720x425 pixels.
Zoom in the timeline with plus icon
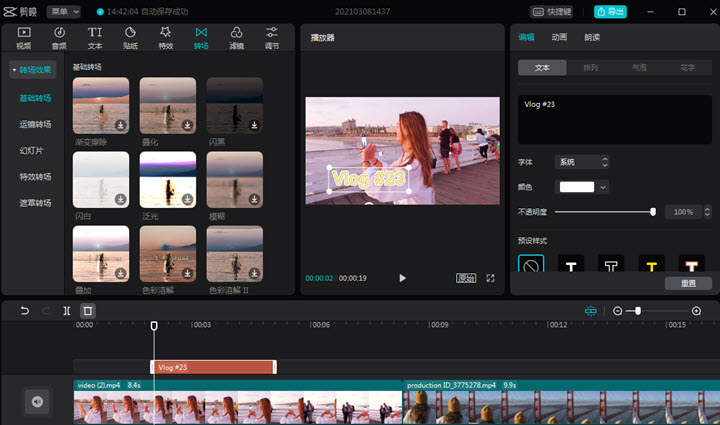(x=697, y=311)
